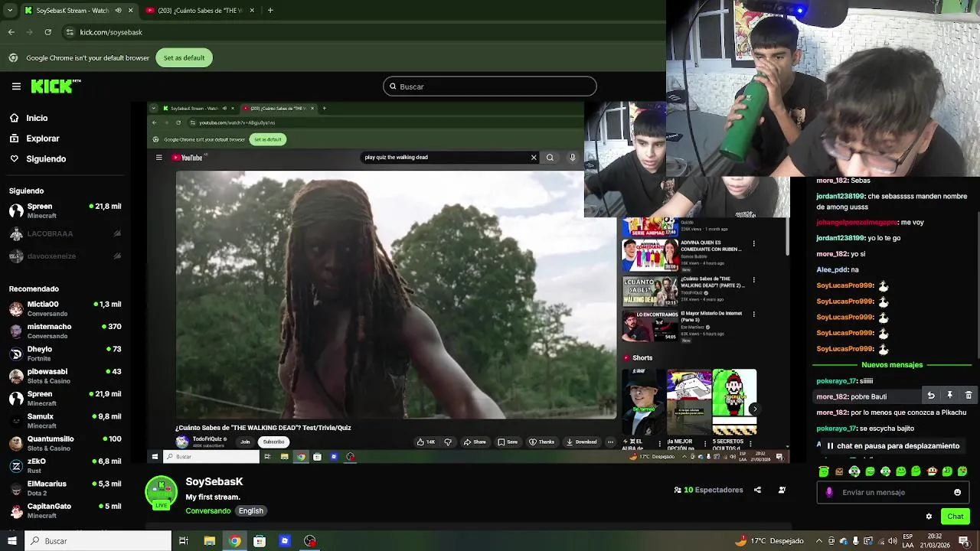Open LACOBRAAA offline channel
Screen dimensions: 980x551
pyautogui.click(x=65, y=233)
